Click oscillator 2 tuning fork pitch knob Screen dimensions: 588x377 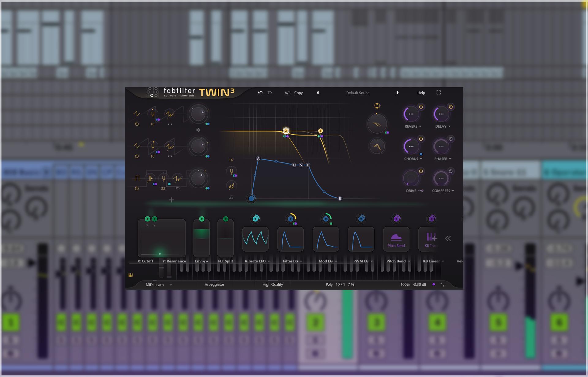click(153, 146)
